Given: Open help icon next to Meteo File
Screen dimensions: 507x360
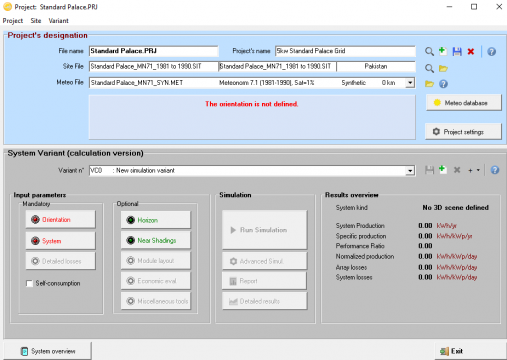Looking at the screenshot, I should coord(443,84).
